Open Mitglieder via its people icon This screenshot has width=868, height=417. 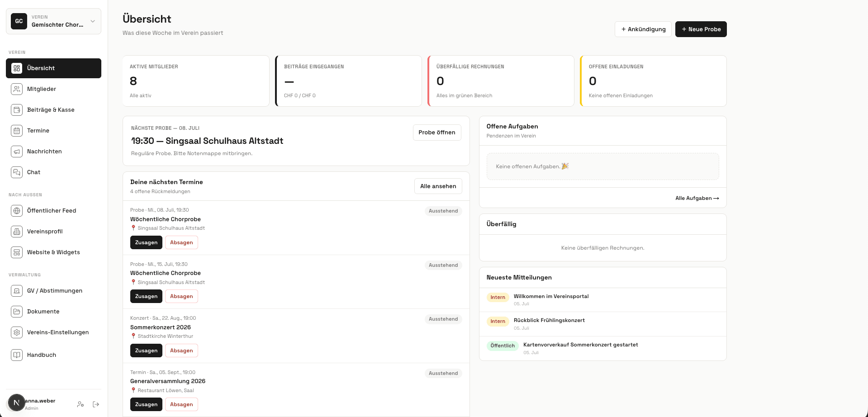point(17,89)
